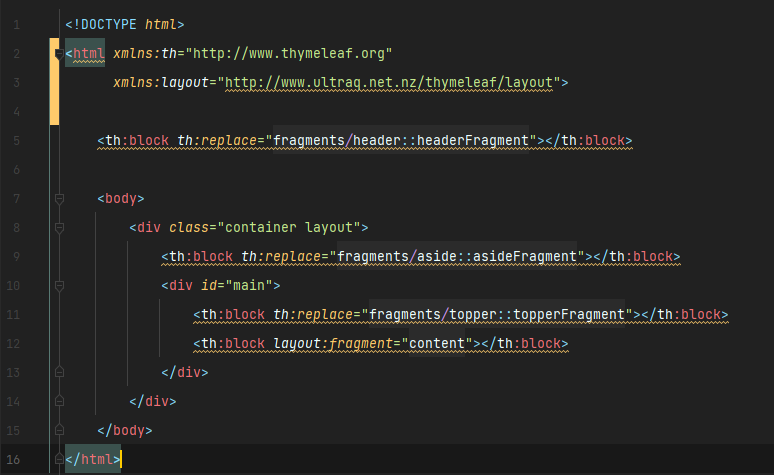Click the closing body tag

tap(125, 431)
